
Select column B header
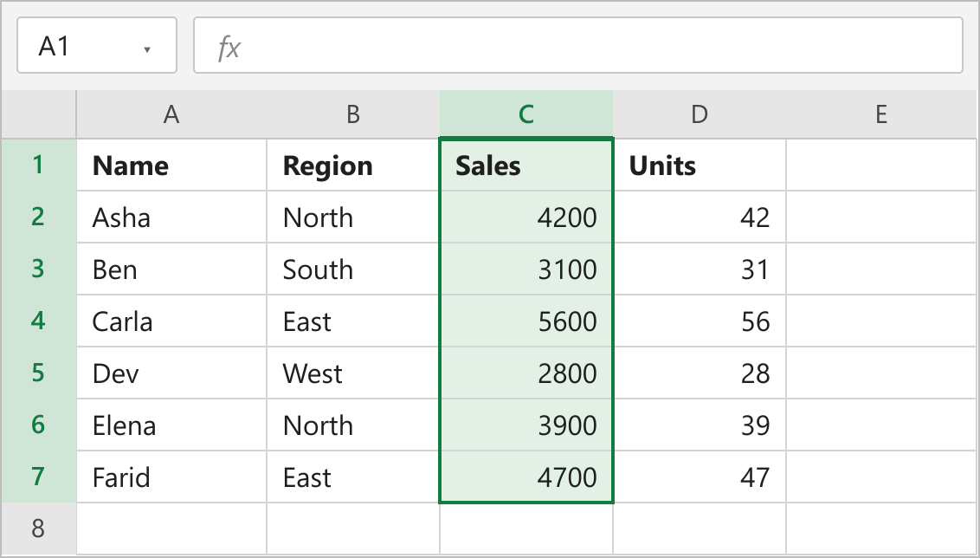(x=353, y=114)
